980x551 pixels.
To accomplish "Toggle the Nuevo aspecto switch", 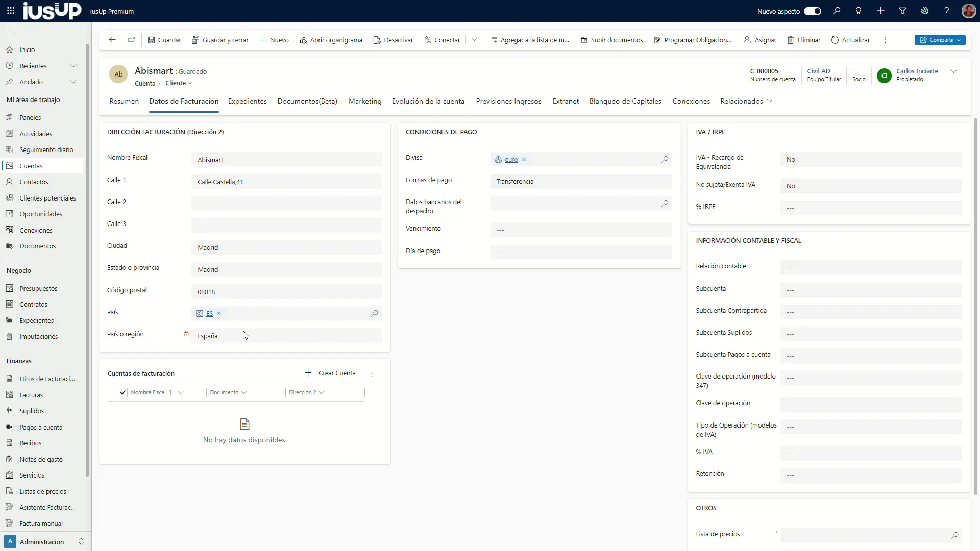I will 812,11.
